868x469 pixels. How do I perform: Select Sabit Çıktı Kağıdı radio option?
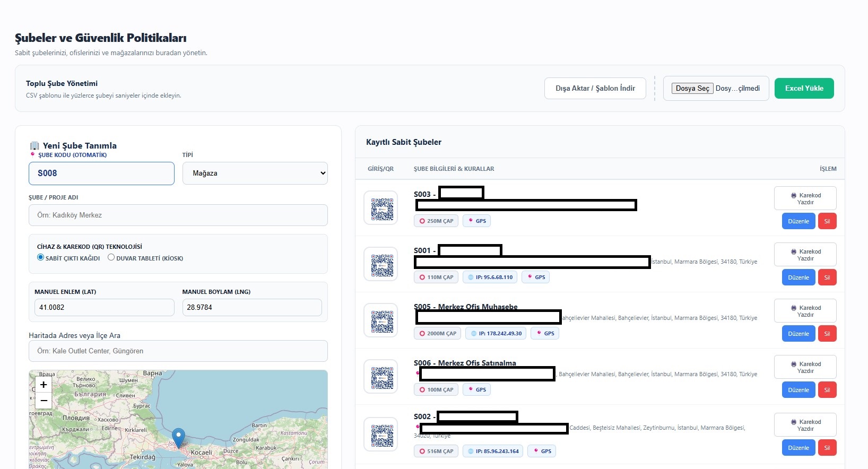40,257
